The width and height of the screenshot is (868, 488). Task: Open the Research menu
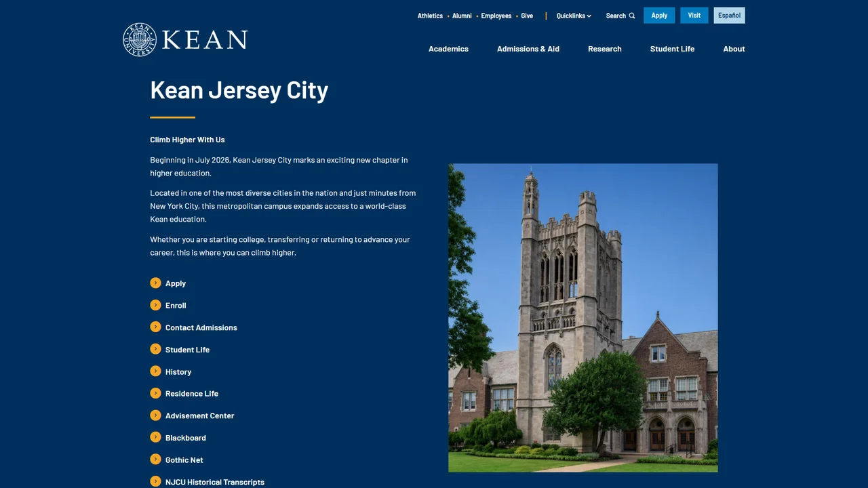tap(605, 49)
